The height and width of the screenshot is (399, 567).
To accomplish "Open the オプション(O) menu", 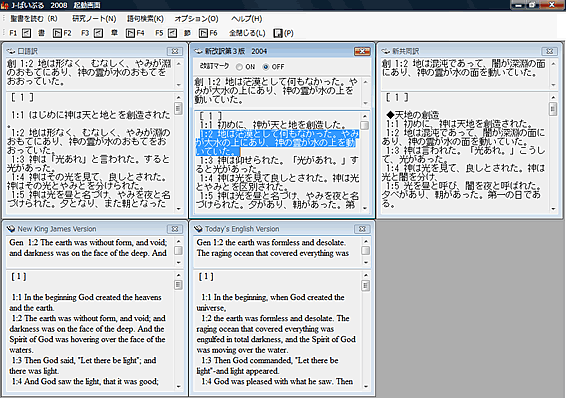I will (196, 18).
